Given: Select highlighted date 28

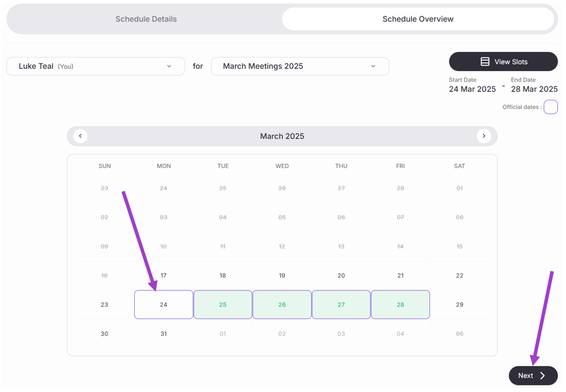Looking at the screenshot, I should click(x=400, y=304).
